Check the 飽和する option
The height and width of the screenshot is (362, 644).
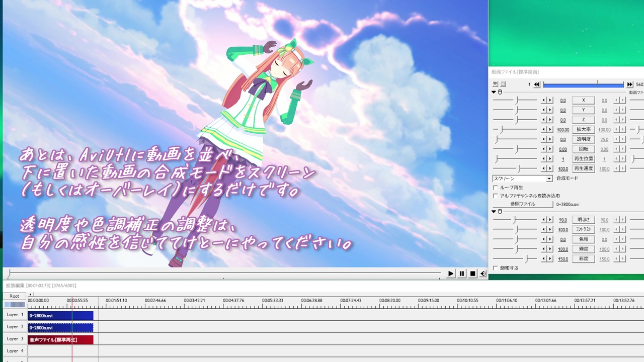click(x=496, y=268)
